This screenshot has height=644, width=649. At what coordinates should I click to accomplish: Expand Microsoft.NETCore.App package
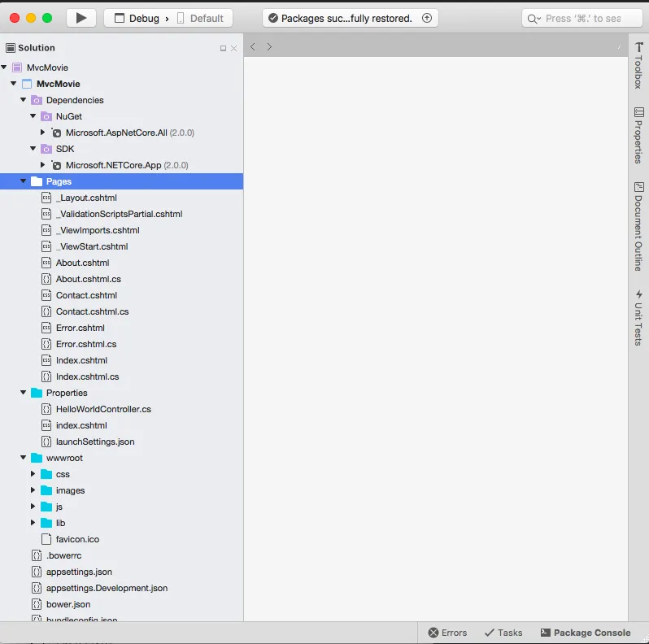coord(42,165)
